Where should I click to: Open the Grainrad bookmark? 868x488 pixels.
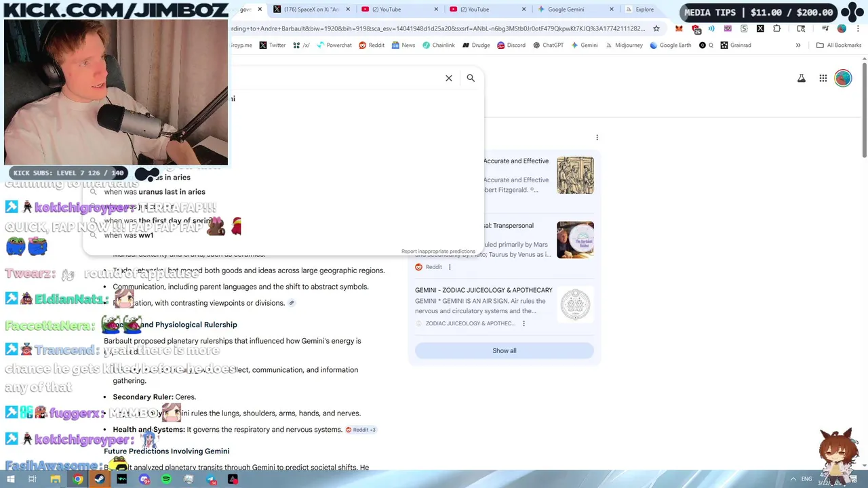tap(736, 45)
